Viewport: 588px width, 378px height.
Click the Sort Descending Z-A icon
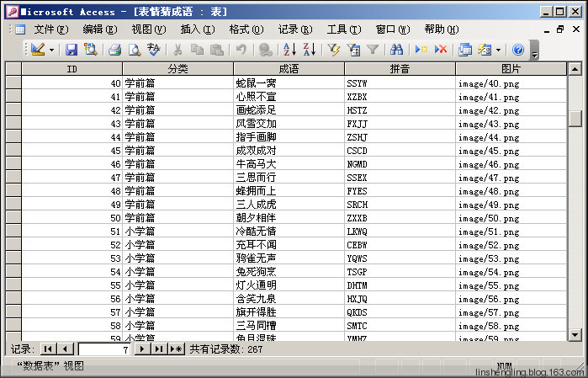pyautogui.click(x=310, y=50)
